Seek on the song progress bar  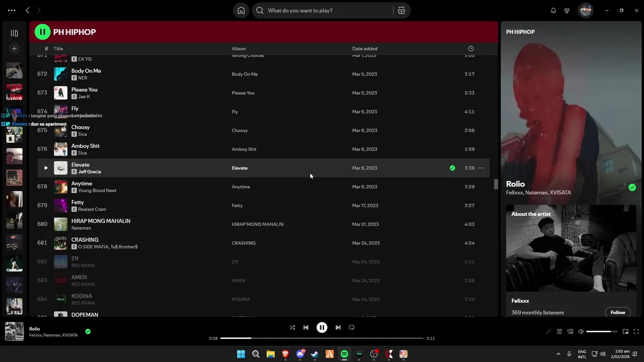pos(322,338)
